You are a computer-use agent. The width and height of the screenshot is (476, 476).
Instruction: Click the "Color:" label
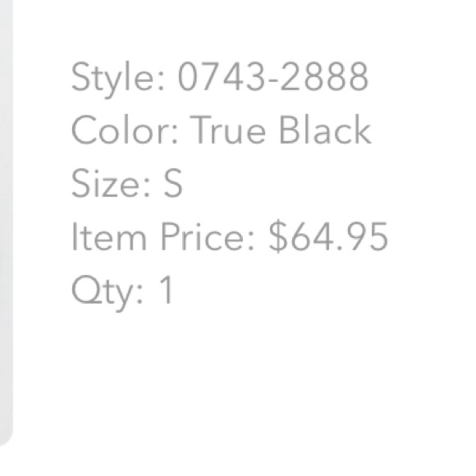(125, 130)
